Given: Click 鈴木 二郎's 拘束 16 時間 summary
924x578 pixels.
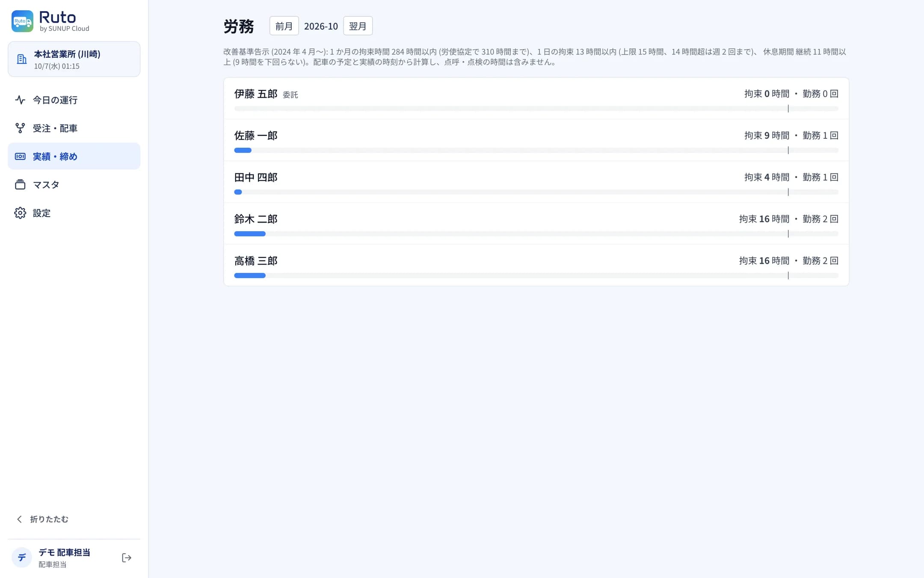Looking at the screenshot, I should point(764,219).
